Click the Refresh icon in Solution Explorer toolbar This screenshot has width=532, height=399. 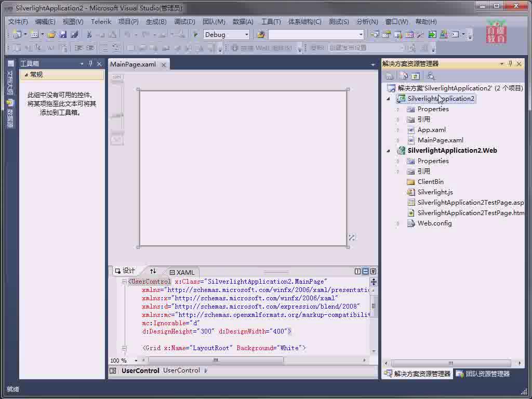pos(416,76)
